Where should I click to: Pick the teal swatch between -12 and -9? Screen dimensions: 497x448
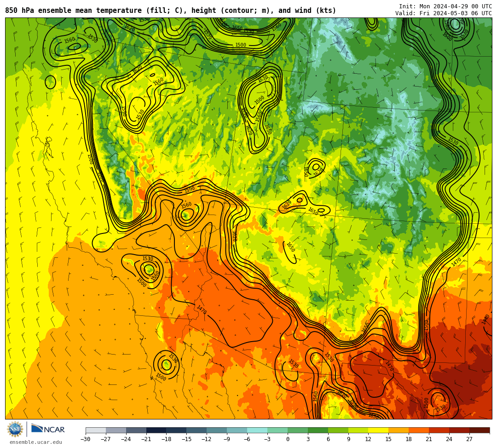tap(217, 430)
